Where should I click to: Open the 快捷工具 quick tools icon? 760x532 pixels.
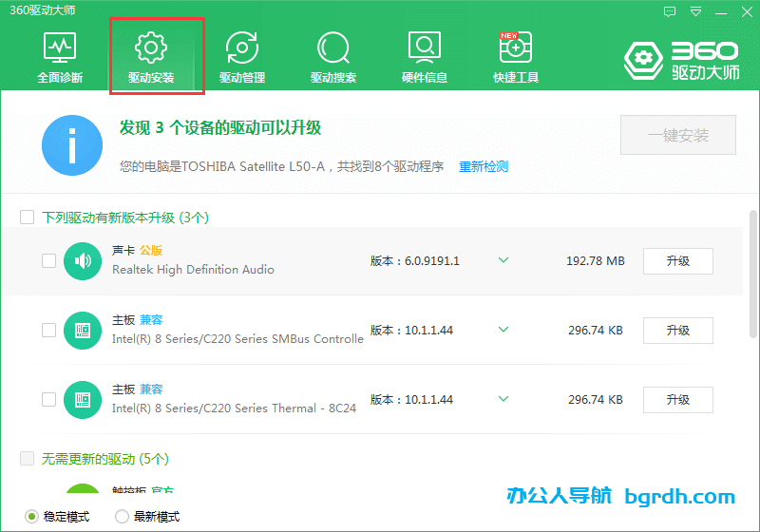pos(516,57)
